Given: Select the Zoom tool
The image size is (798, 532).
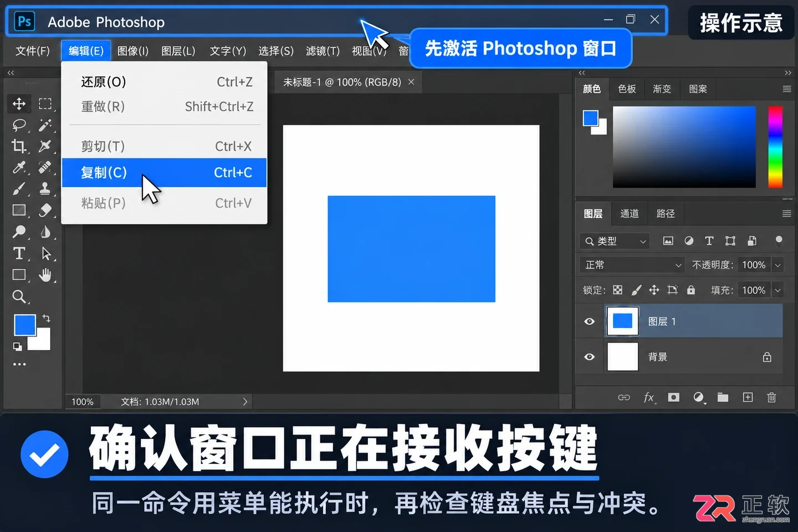Looking at the screenshot, I should point(19,296).
